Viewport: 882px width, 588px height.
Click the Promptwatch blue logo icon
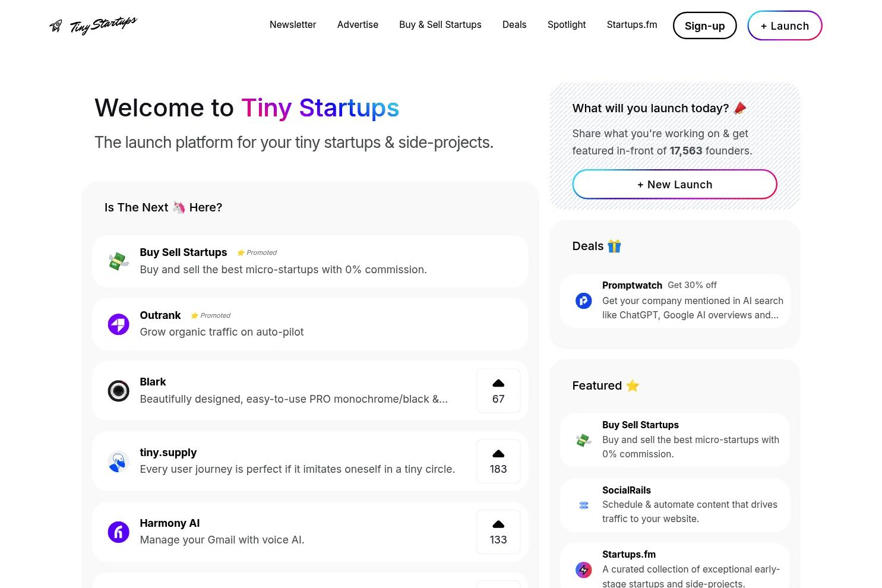[584, 301]
